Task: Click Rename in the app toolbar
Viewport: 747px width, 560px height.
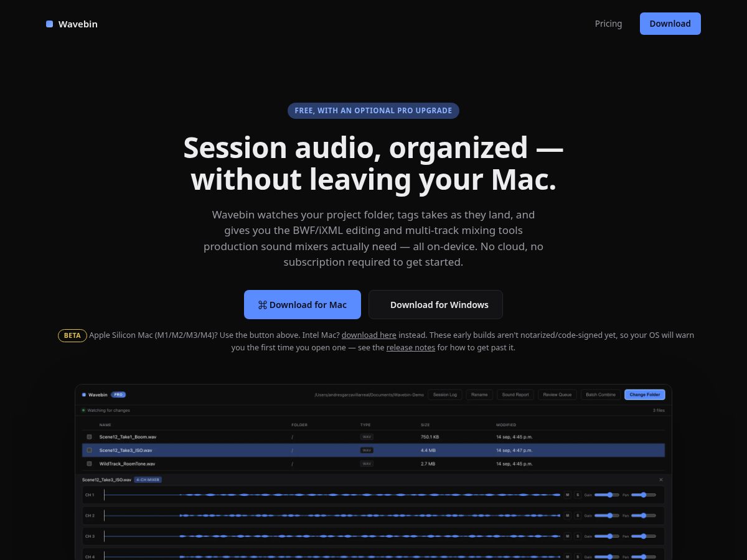Action: coord(479,394)
